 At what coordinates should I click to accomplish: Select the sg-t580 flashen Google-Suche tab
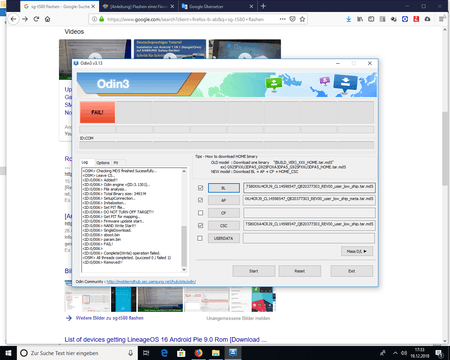coord(59,6)
